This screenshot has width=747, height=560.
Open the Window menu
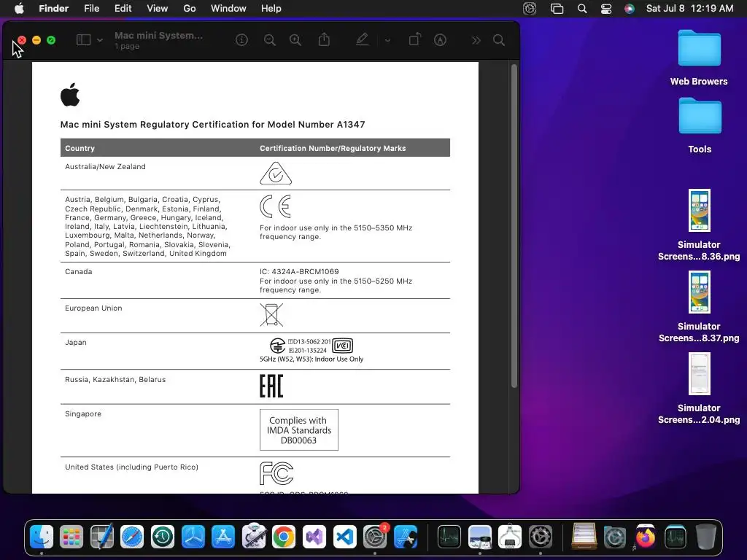228,9
